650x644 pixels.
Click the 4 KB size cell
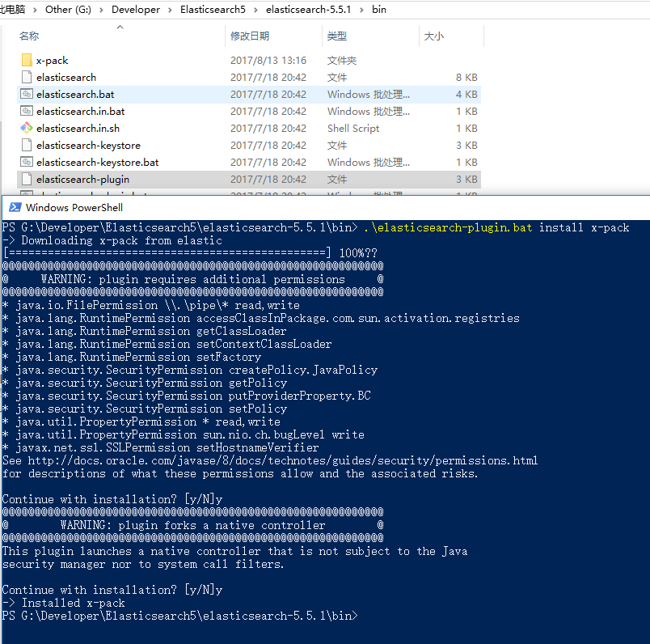[466, 95]
